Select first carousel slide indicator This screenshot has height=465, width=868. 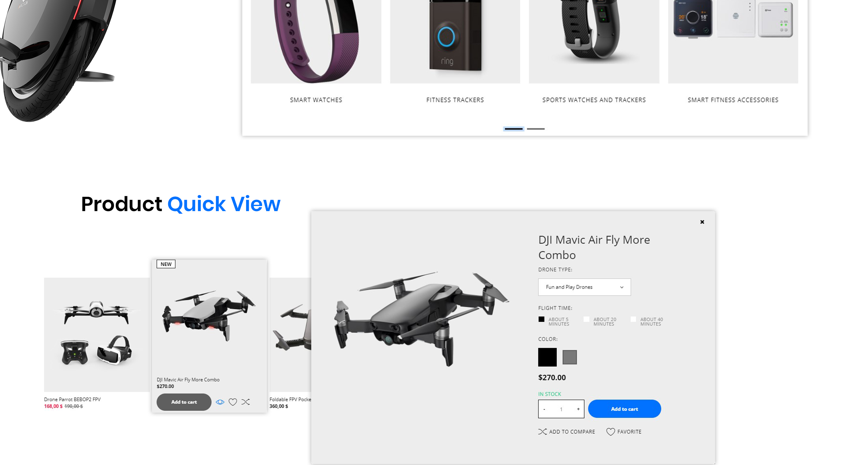coord(514,129)
